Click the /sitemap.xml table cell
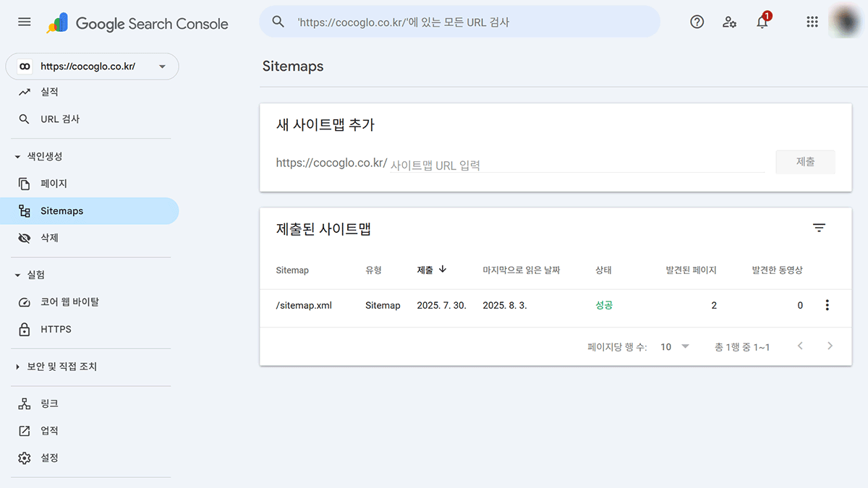This screenshot has width=868, height=488. pyautogui.click(x=304, y=305)
